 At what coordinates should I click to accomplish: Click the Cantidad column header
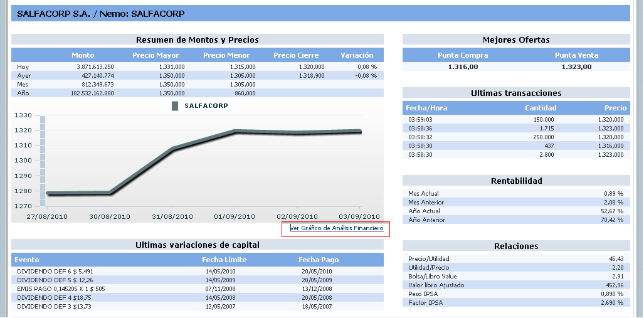pyautogui.click(x=541, y=108)
